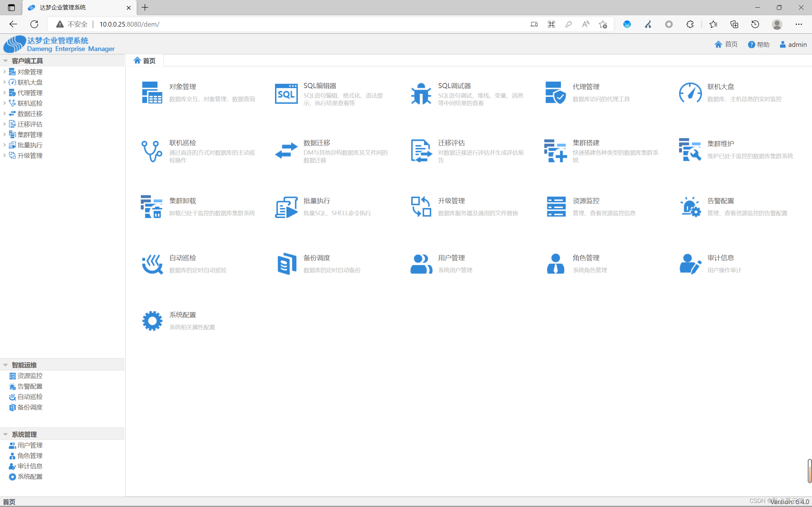
Task: Collapse the 系统管理 sidebar section
Action: 6,434
